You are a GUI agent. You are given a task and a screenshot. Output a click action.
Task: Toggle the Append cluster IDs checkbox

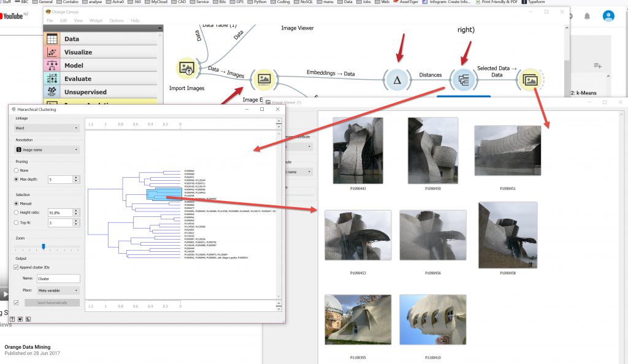pos(17,267)
